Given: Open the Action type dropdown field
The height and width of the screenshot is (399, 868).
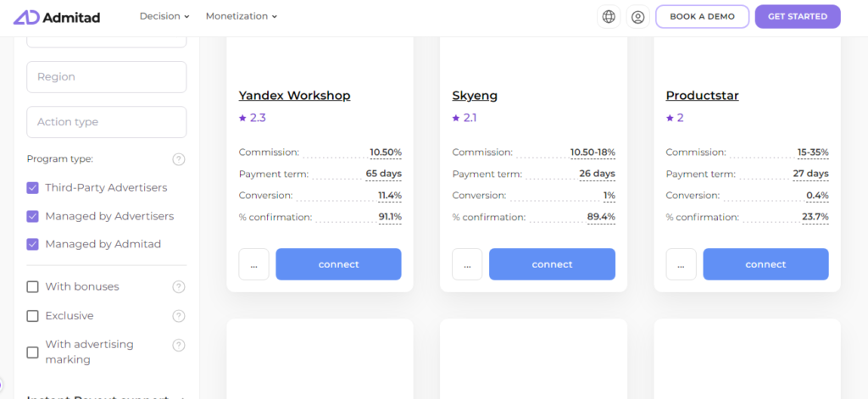Looking at the screenshot, I should (x=106, y=122).
